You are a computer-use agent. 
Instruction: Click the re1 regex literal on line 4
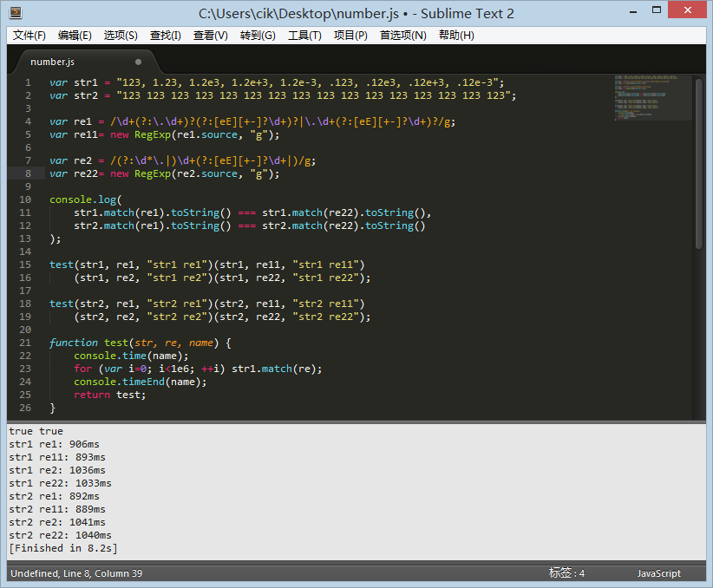[x=279, y=122]
